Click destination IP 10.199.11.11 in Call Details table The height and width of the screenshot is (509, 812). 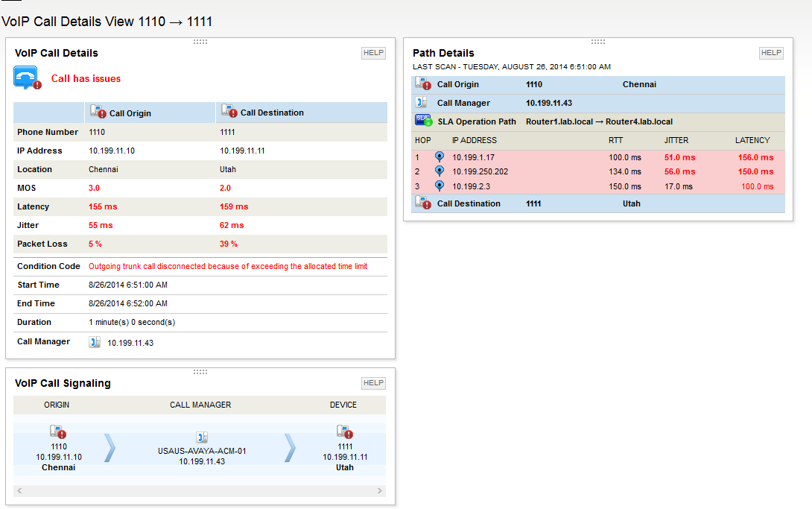tap(242, 151)
